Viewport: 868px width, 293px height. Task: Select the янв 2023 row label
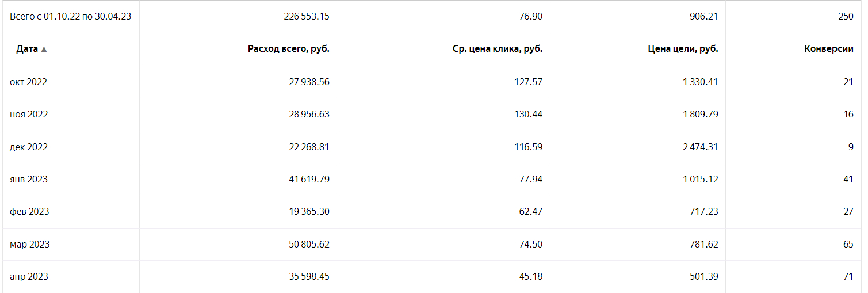29,179
